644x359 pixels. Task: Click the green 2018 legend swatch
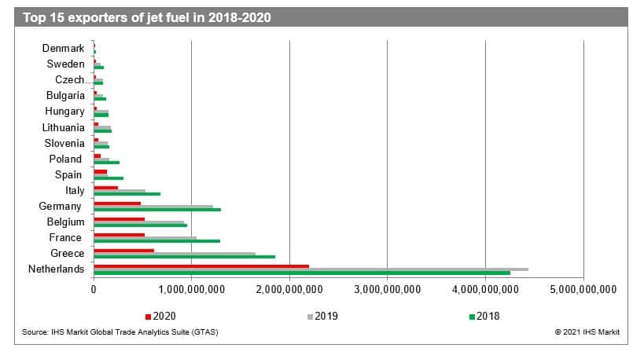tap(471, 317)
